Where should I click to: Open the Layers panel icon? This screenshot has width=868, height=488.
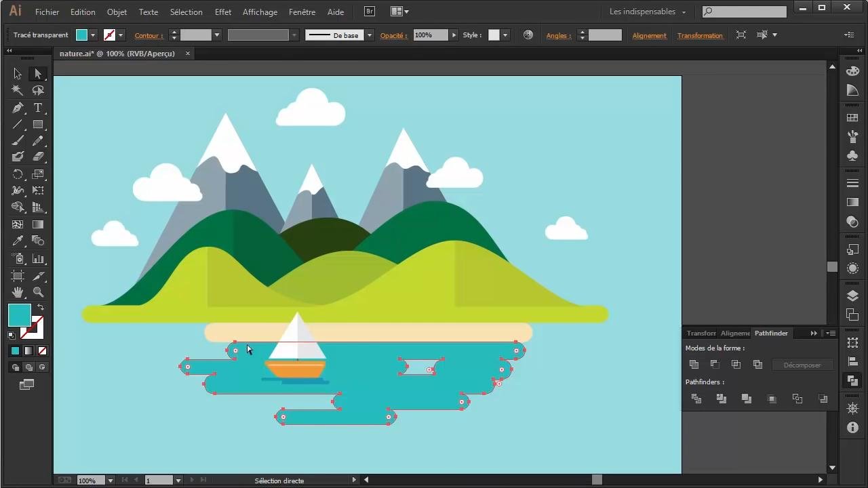(x=852, y=296)
